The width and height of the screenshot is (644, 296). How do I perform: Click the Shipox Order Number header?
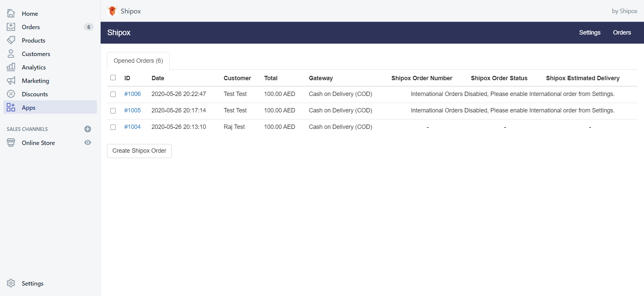(422, 78)
